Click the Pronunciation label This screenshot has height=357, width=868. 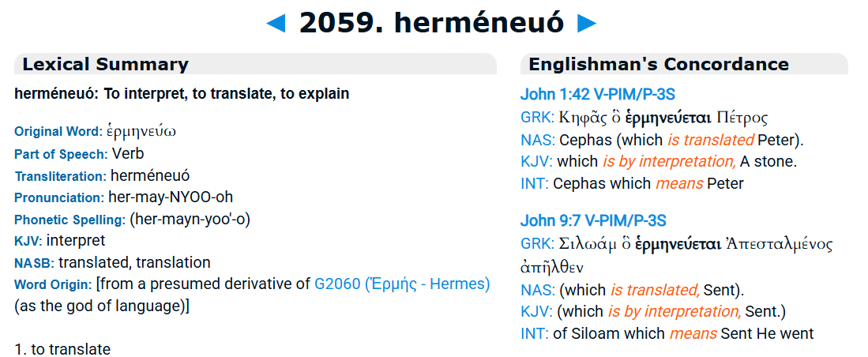click(x=58, y=197)
